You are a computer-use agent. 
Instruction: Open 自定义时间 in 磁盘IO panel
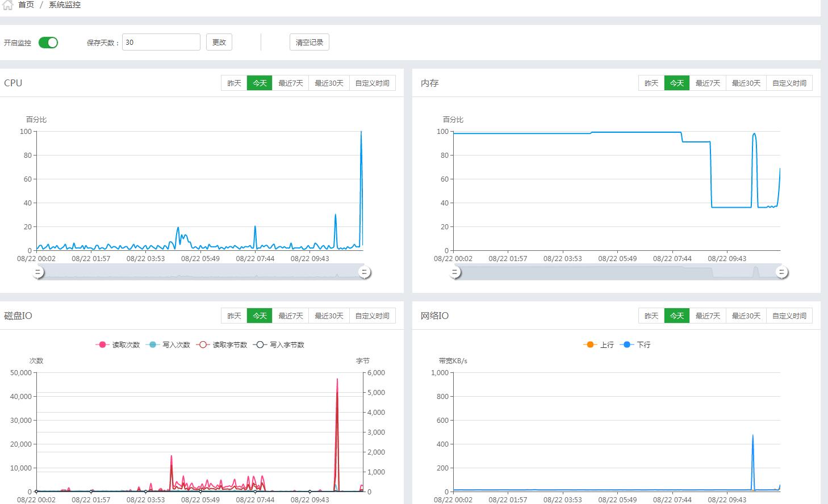coord(373,316)
